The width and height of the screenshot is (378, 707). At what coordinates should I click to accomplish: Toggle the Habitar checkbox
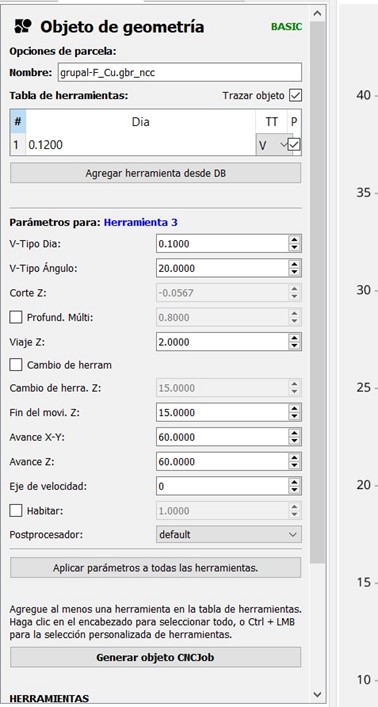pyautogui.click(x=16, y=511)
